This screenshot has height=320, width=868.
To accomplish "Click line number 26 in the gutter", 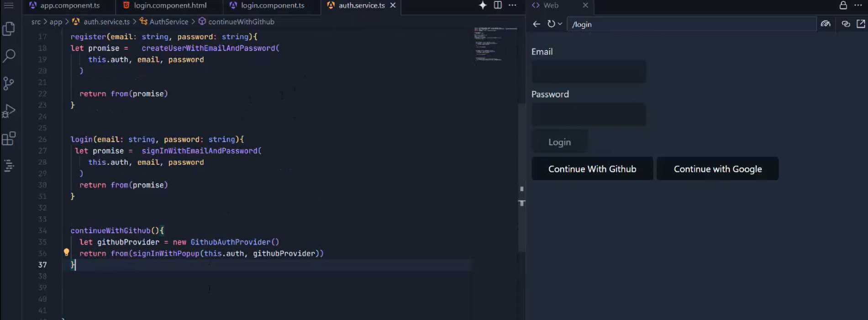I will click(x=42, y=139).
